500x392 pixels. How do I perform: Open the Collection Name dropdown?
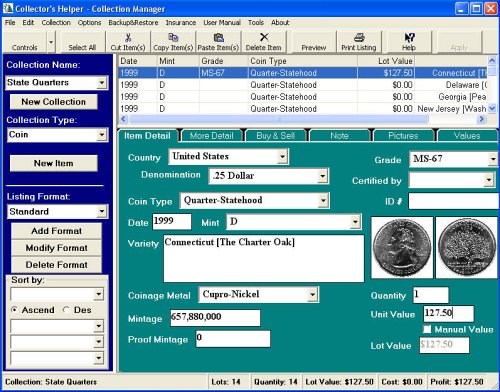tap(102, 83)
